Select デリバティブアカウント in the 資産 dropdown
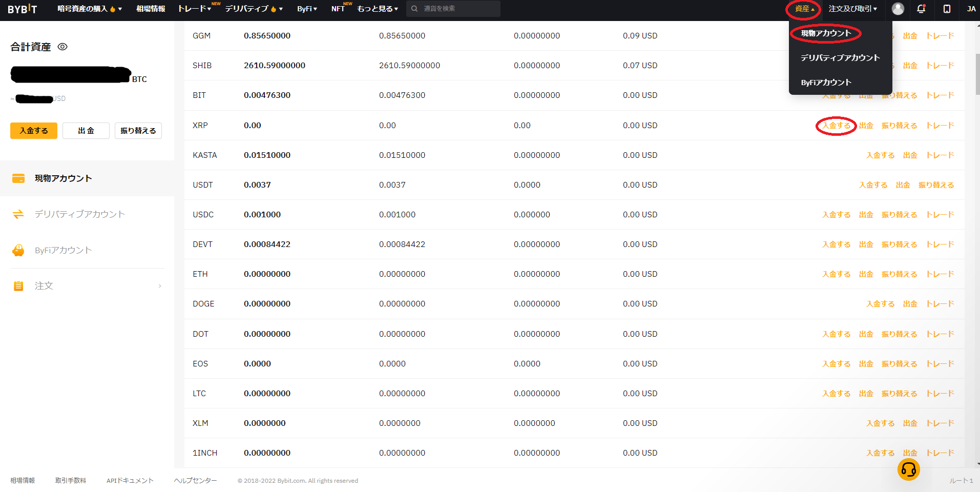 coord(840,58)
